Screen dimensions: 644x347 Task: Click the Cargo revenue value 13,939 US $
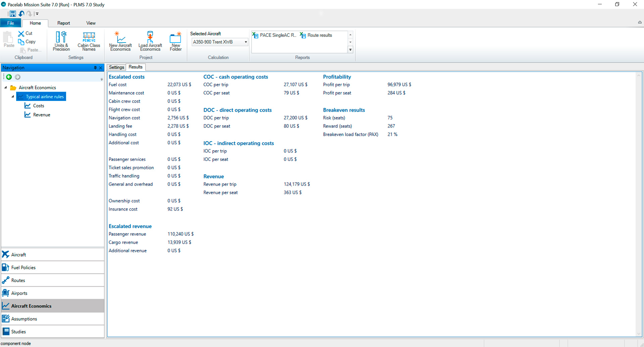tap(179, 242)
